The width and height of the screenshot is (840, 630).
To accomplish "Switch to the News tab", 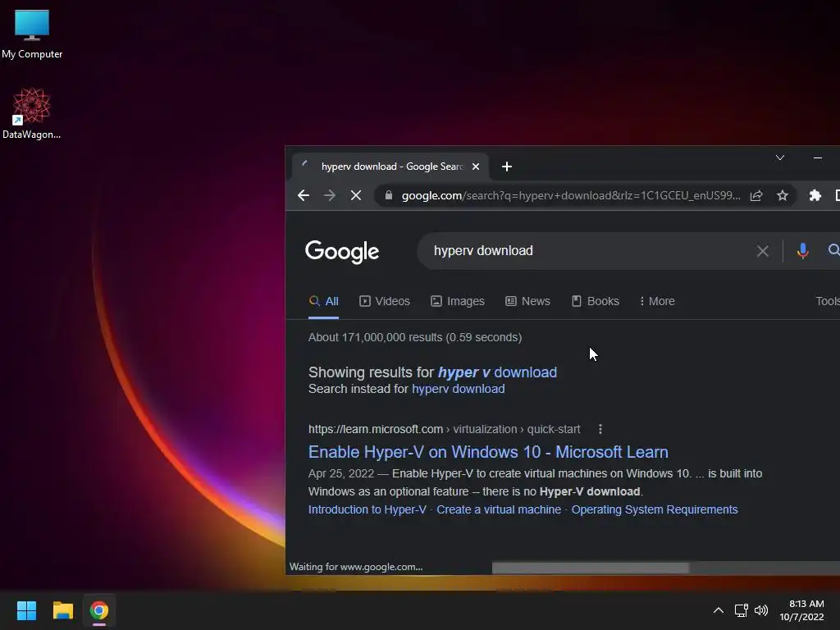I will click(x=527, y=301).
